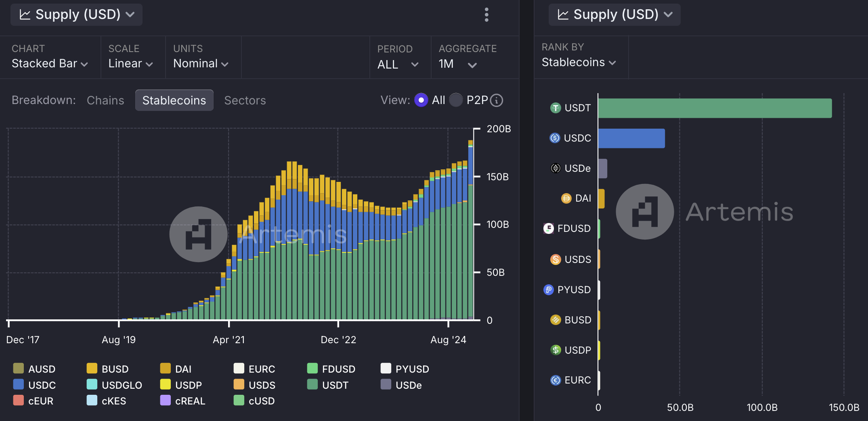868x421 pixels.
Task: Toggle cEUR series in the legend
Action: tap(33, 401)
